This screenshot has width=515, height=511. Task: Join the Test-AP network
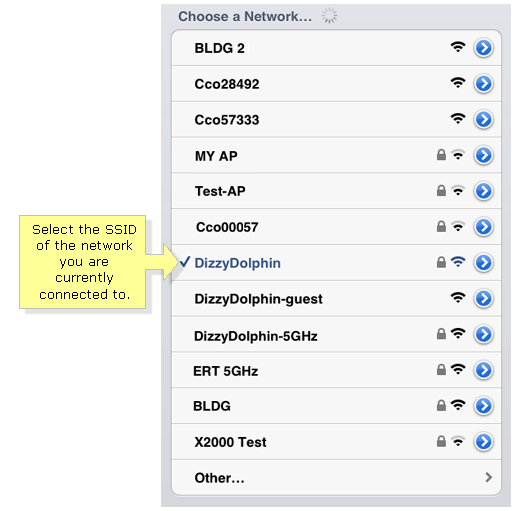click(336, 191)
